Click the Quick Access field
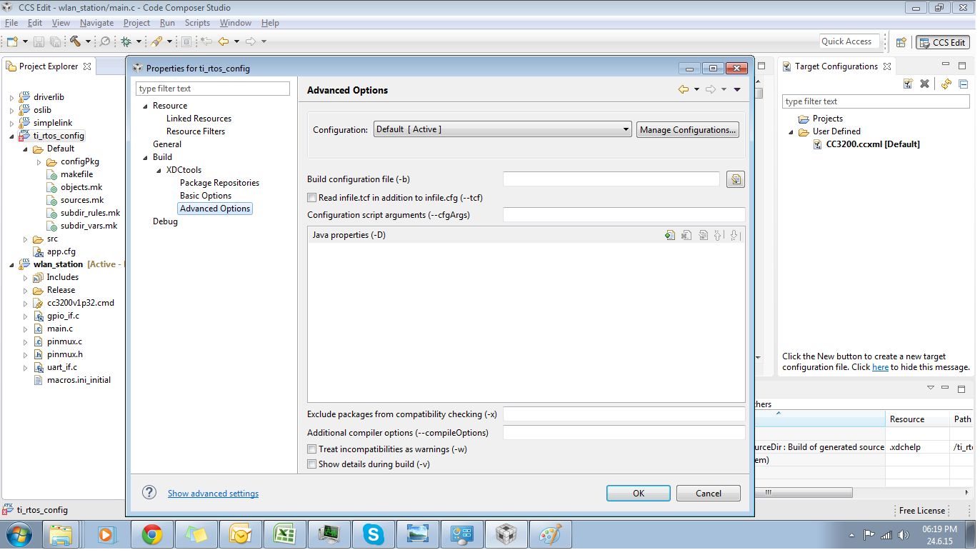 pos(851,41)
